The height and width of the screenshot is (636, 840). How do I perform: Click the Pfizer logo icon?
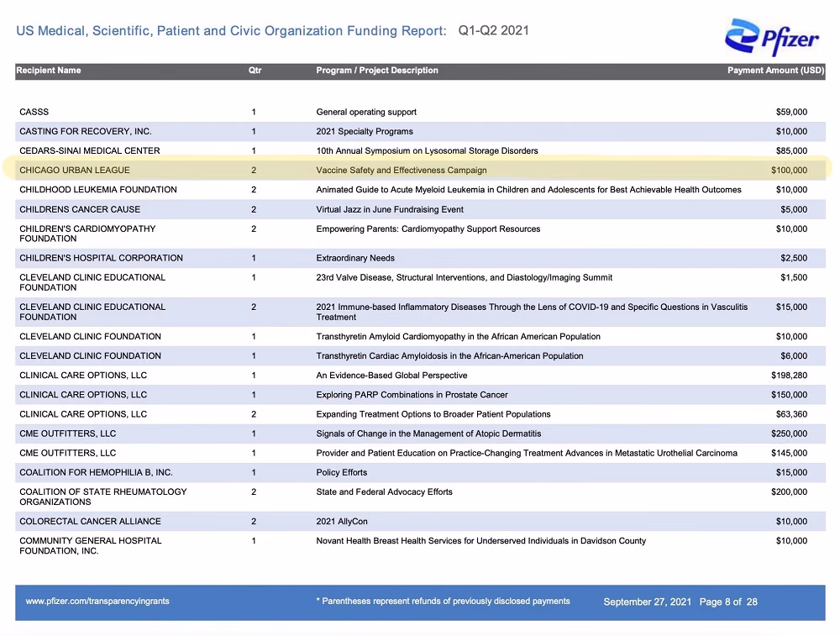(772, 36)
